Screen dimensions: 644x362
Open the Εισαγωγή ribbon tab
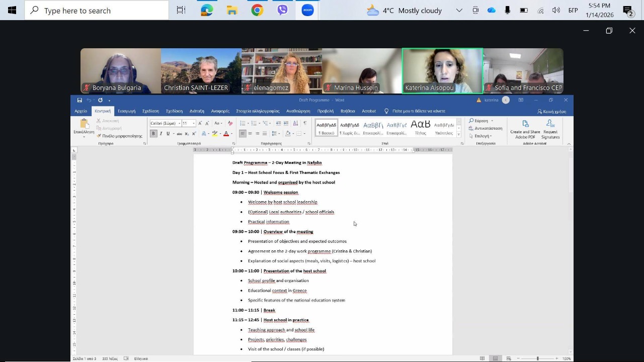point(126,111)
